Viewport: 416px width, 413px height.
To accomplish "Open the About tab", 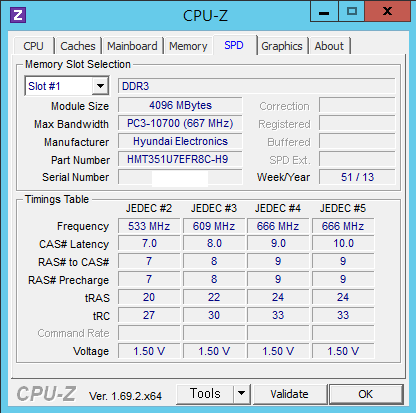I will click(329, 46).
